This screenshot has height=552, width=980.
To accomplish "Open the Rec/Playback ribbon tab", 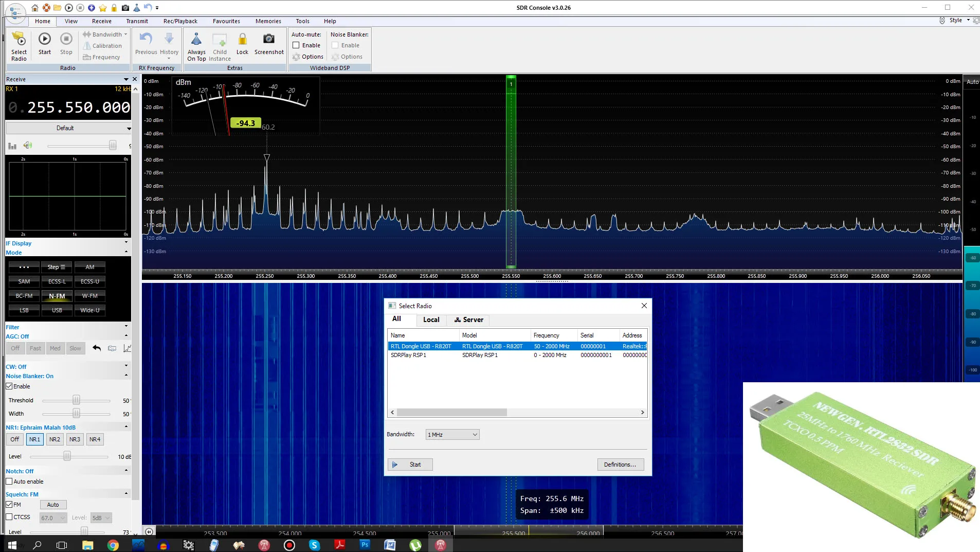I will click(x=180, y=21).
